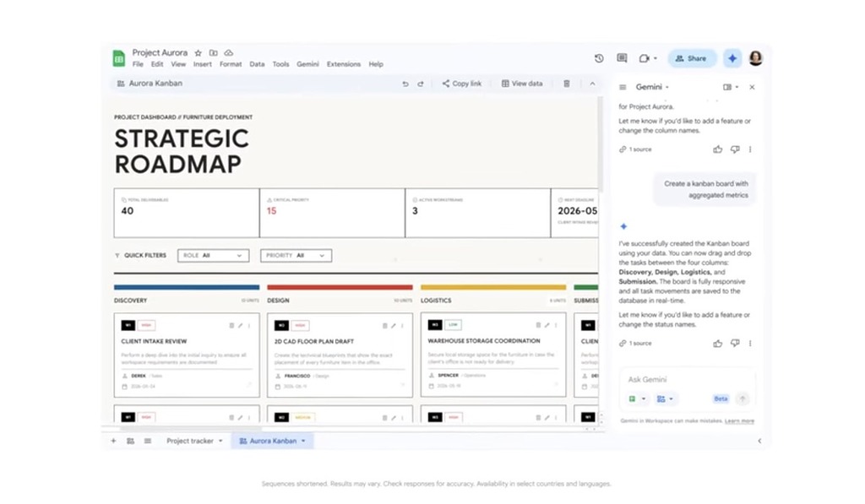Open the Extensions menu
The height and width of the screenshot is (504, 865).
tap(343, 64)
